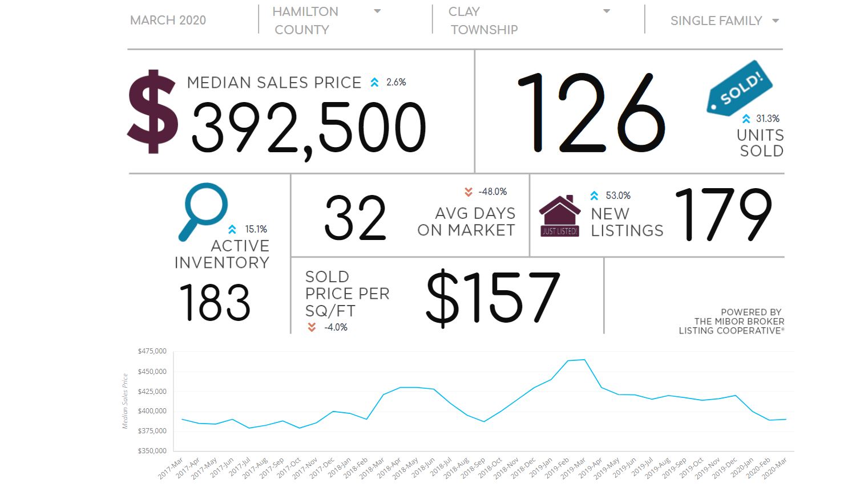This screenshot has height=488, width=868.
Task: Click the magnifying glass Active Inventory icon
Action: [203, 212]
